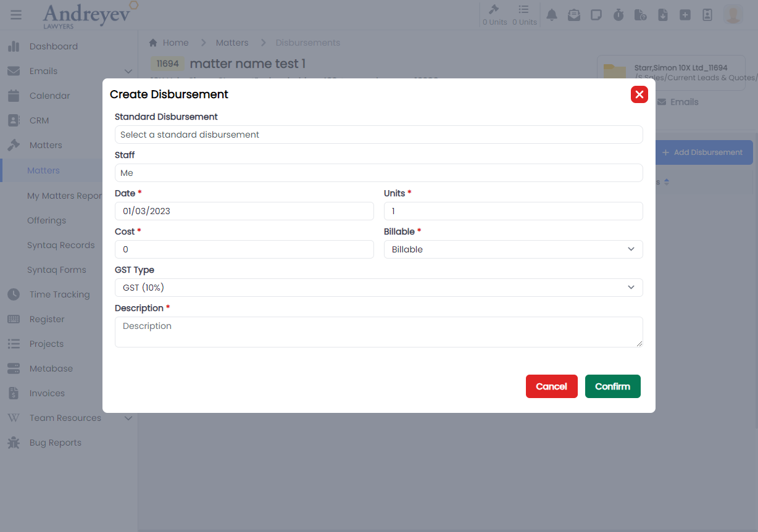Open the envelope mail icon in header

click(574, 15)
